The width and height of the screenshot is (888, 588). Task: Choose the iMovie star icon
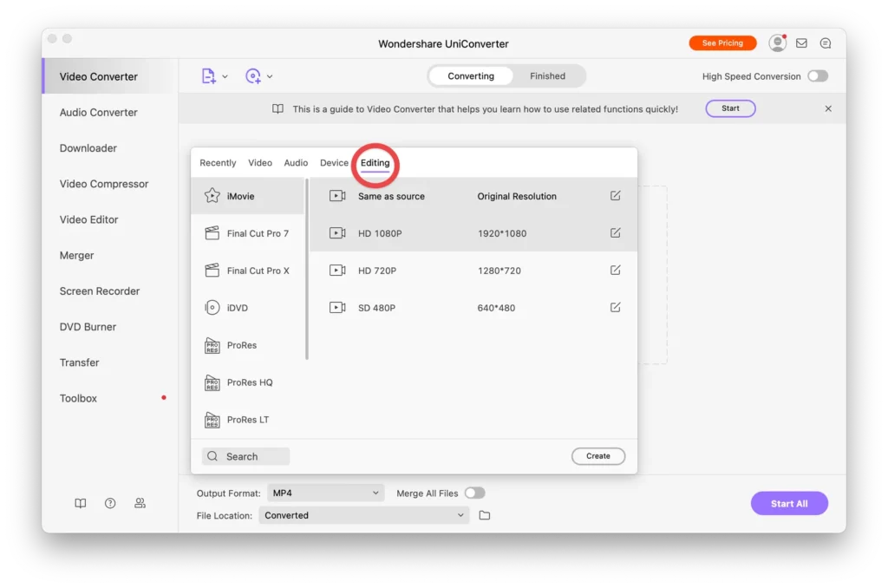point(212,195)
